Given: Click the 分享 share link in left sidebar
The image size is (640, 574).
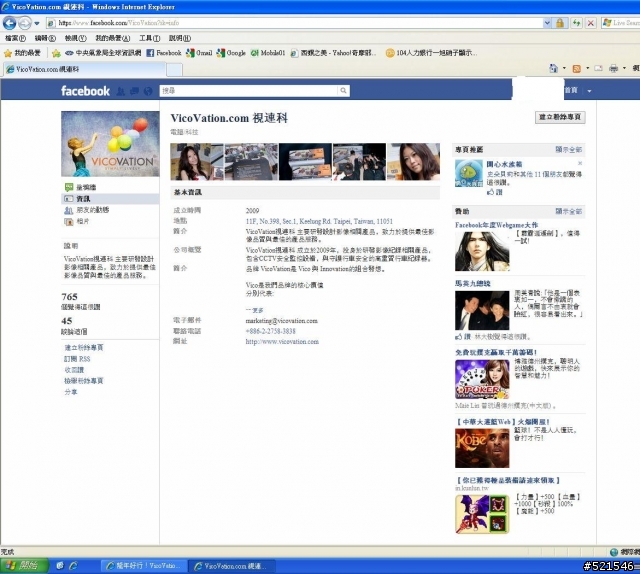Looking at the screenshot, I should click(x=71, y=392).
